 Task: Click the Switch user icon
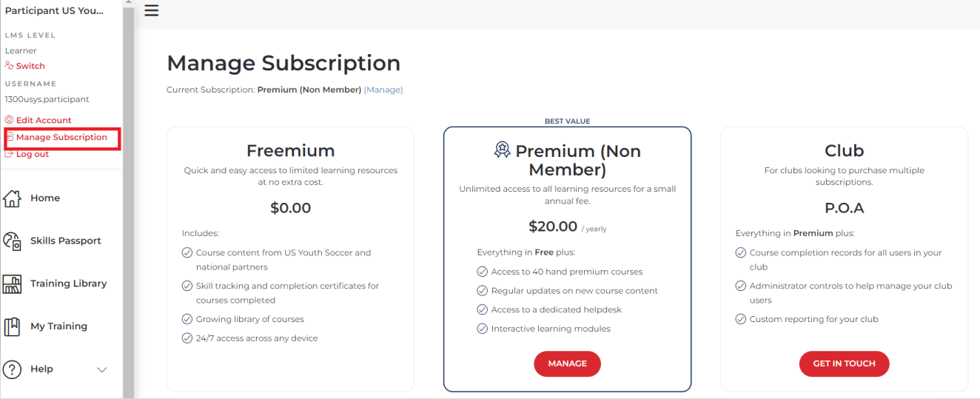(10, 66)
